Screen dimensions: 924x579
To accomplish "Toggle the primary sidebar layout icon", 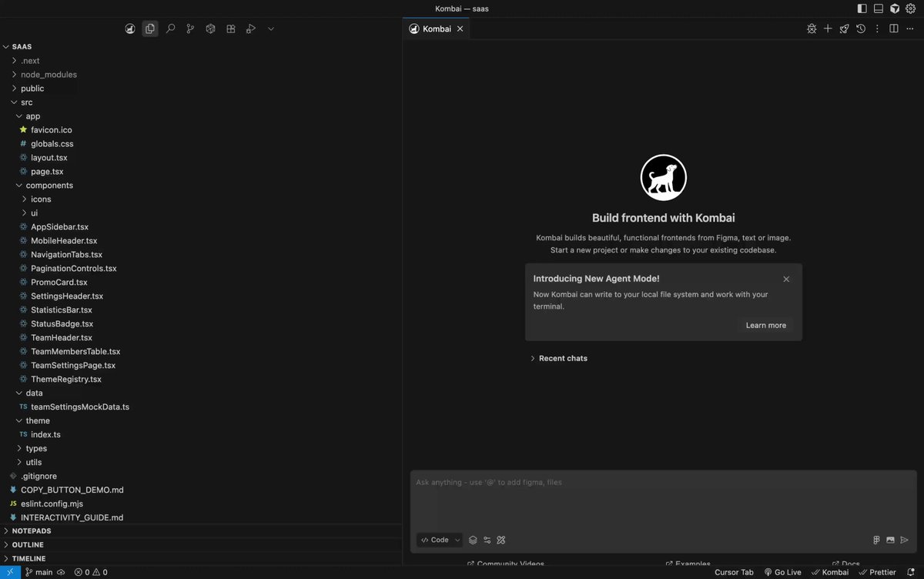I will [x=862, y=8].
